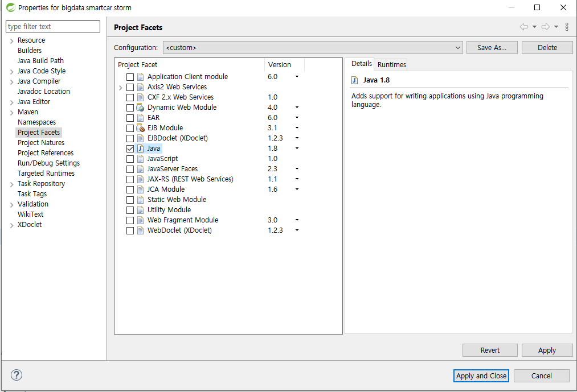577x392 pixels.
Task: Expand the Resource tree node
Action: [x=12, y=41]
